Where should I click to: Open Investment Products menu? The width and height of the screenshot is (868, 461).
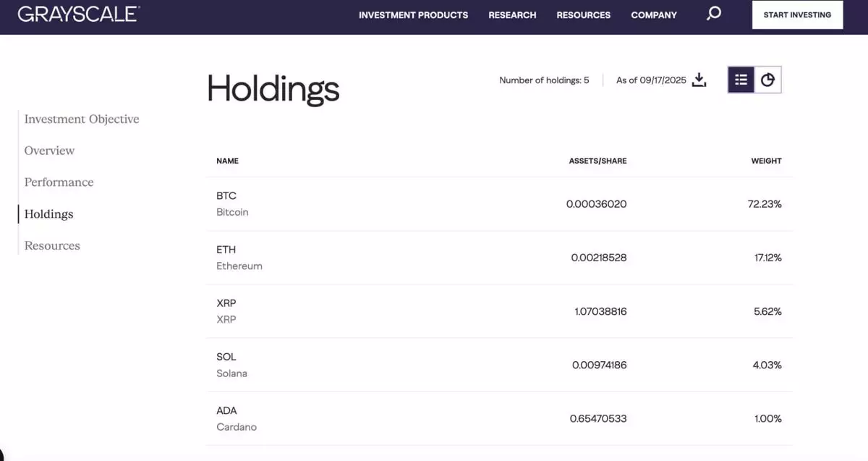point(413,14)
